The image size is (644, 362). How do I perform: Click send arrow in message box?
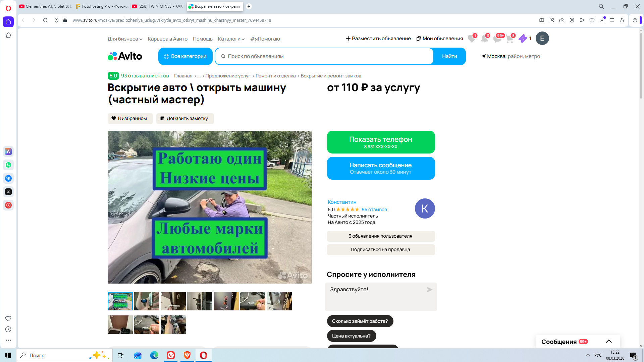tap(430, 290)
